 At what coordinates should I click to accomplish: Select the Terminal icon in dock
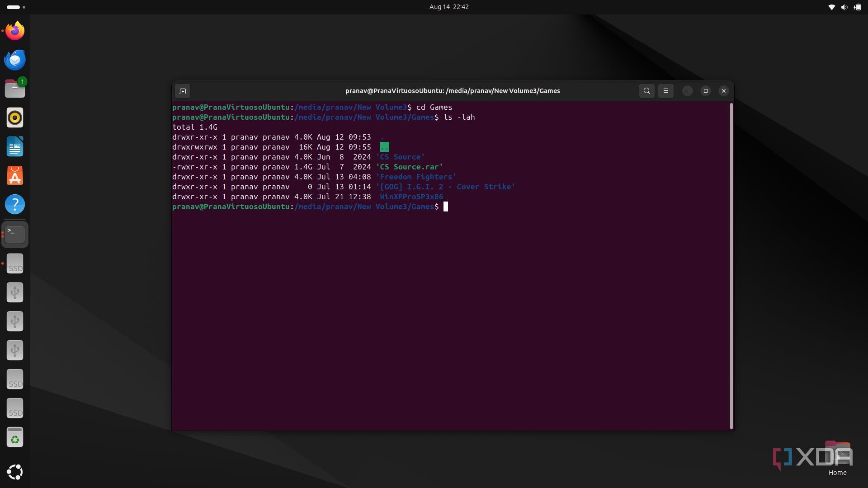(15, 234)
